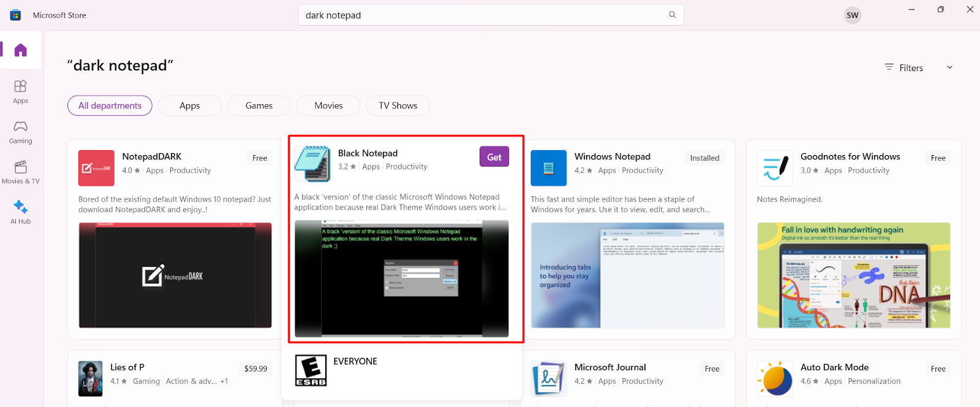
Task: Click the Free label on Auto Dark Mode
Action: (938, 369)
